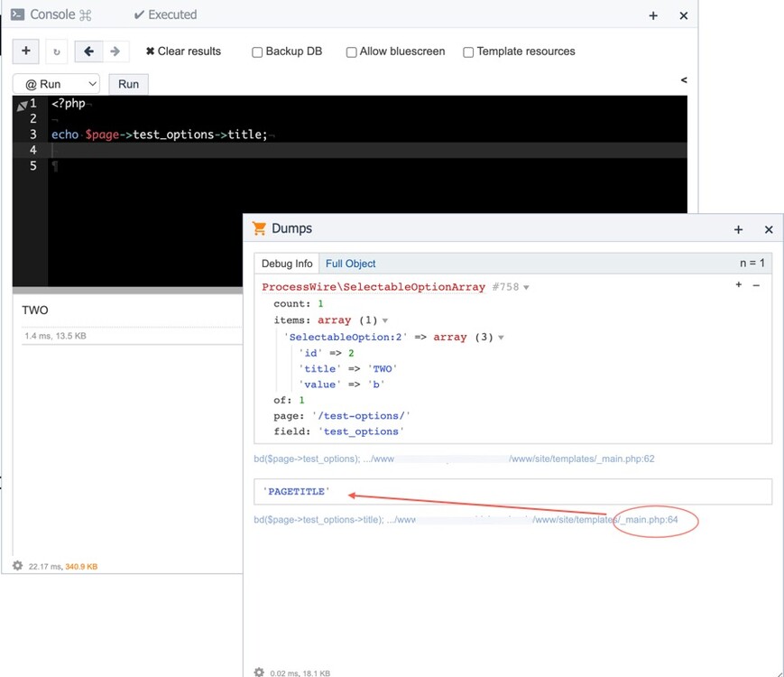Click the Console panel expand plus icon
Image resolution: width=784 pixels, height=677 pixels.
click(x=654, y=15)
